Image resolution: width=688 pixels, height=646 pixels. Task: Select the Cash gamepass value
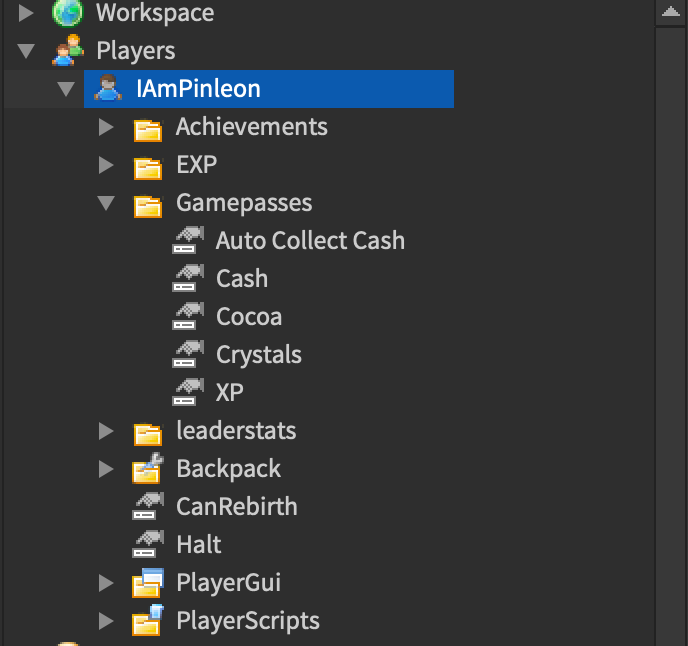point(242,279)
